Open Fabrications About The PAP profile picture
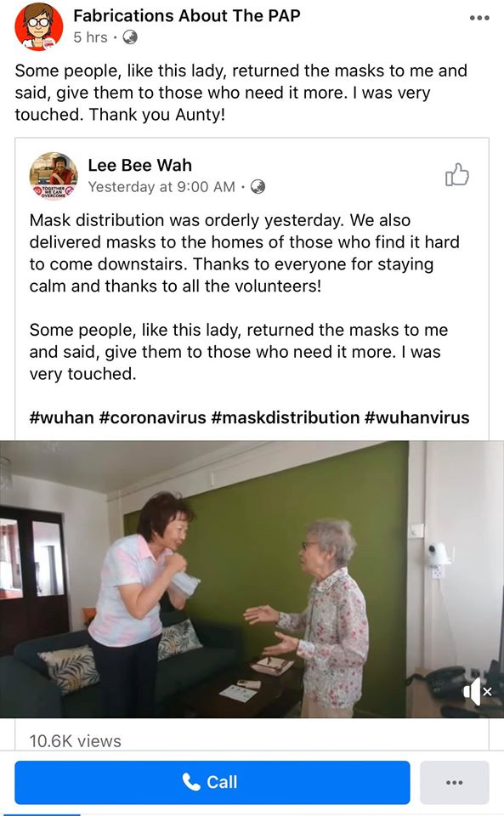 click(x=38, y=27)
